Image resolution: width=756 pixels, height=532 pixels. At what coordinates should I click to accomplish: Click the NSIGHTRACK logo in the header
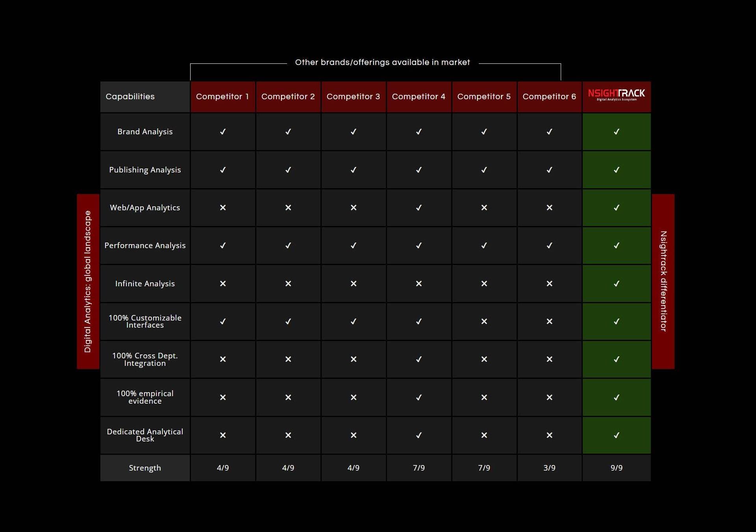[x=616, y=95]
